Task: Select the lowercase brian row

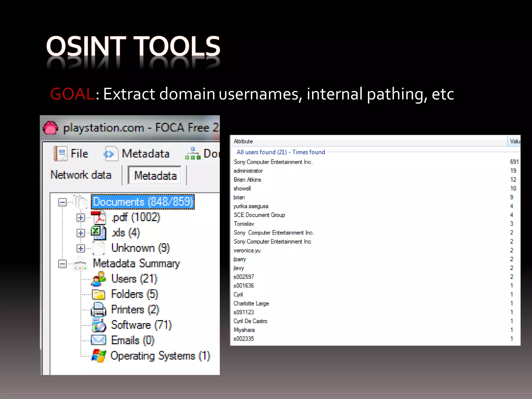Action: 375,197
